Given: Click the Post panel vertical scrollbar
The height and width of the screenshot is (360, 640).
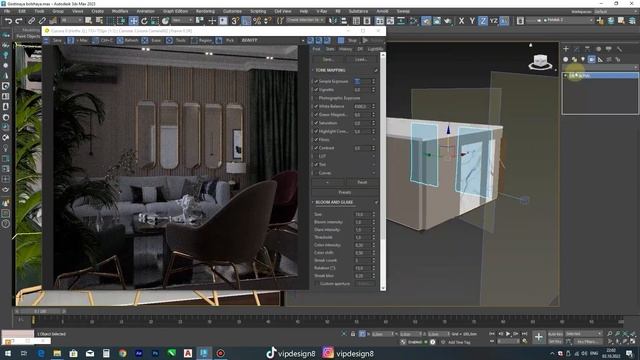Looking at the screenshot, I should (383, 171).
